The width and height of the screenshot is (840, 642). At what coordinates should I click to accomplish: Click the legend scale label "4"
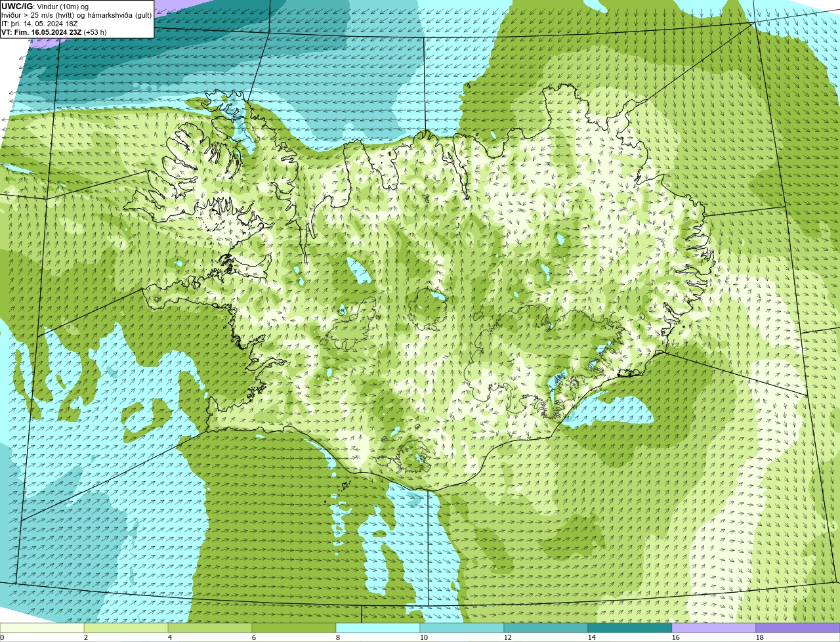point(170,637)
